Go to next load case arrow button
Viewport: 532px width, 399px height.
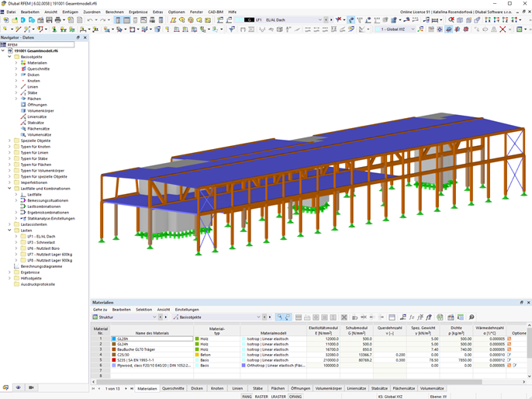pos(331,20)
